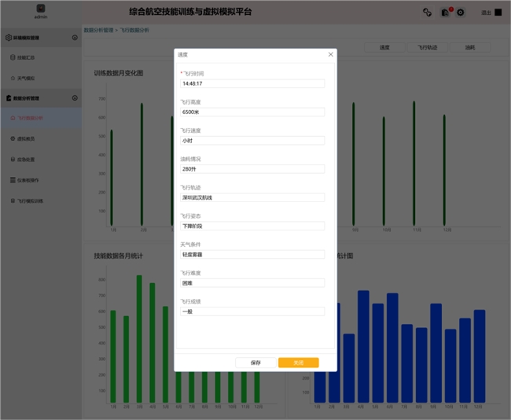Click the black square beside 退出
The width and height of the screenshot is (511, 420).
pos(498,13)
